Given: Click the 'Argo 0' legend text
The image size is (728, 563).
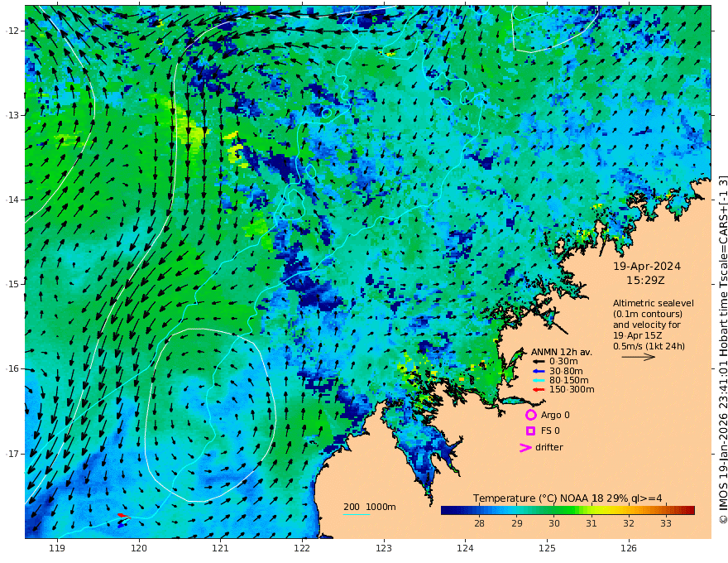Looking at the screenshot, I should coord(555,416).
